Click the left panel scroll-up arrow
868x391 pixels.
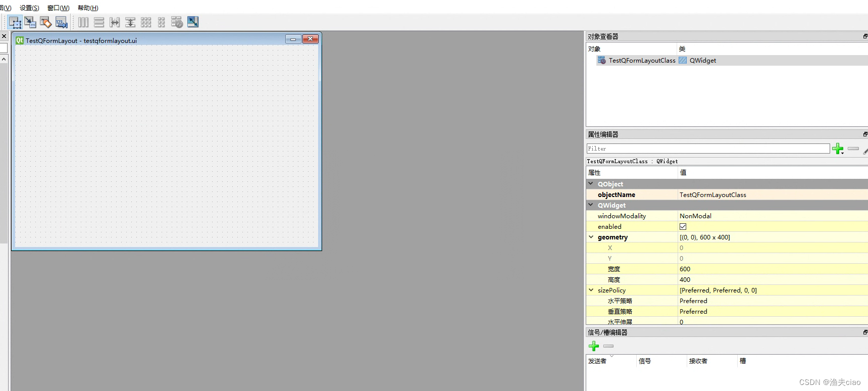pyautogui.click(x=4, y=59)
